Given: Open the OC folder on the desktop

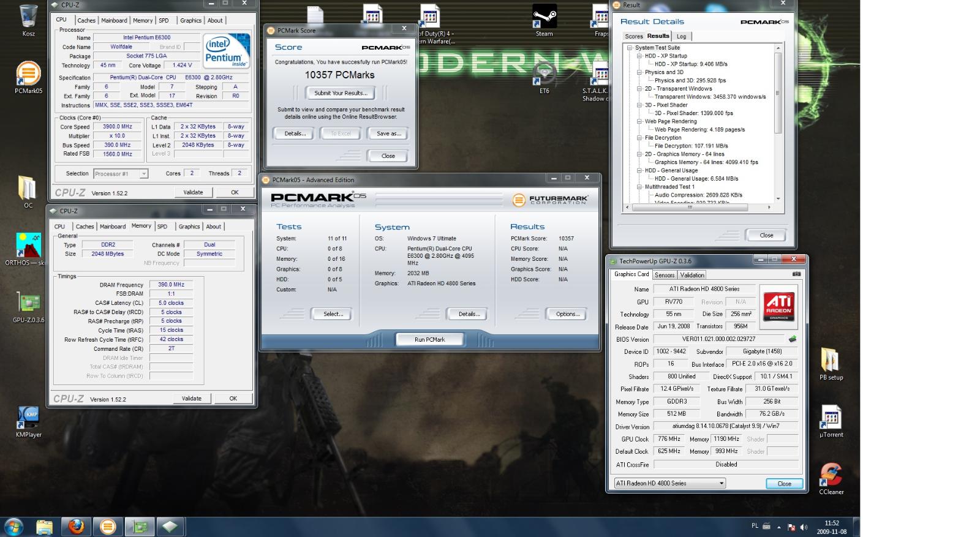Looking at the screenshot, I should pyautogui.click(x=28, y=192).
